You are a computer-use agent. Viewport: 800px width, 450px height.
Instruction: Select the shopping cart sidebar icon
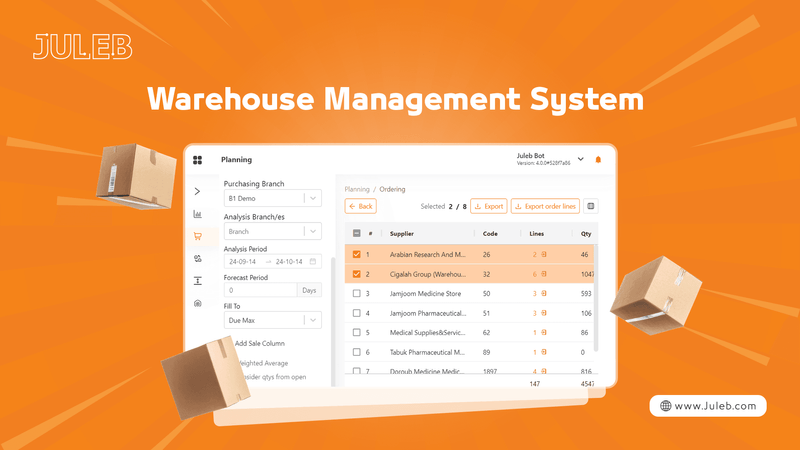point(197,236)
